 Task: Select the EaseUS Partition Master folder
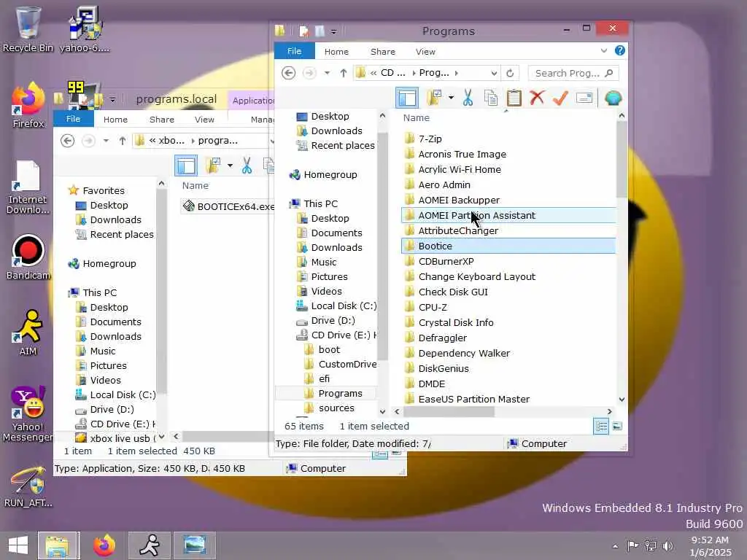(x=508, y=399)
